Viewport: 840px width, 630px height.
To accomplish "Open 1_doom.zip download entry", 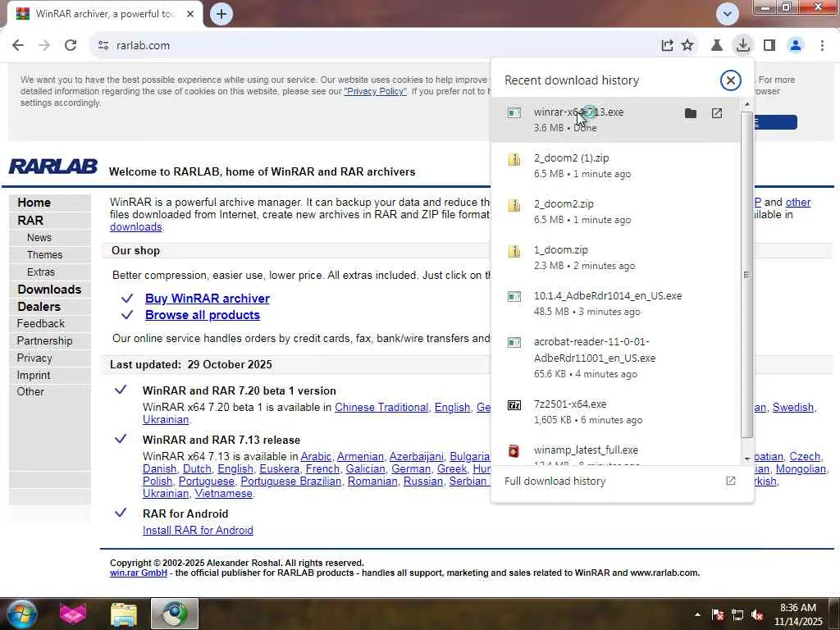I will point(615,258).
